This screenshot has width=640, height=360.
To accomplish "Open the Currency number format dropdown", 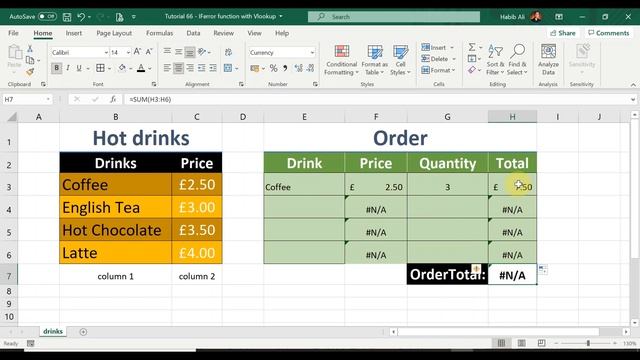I will [x=312, y=53].
